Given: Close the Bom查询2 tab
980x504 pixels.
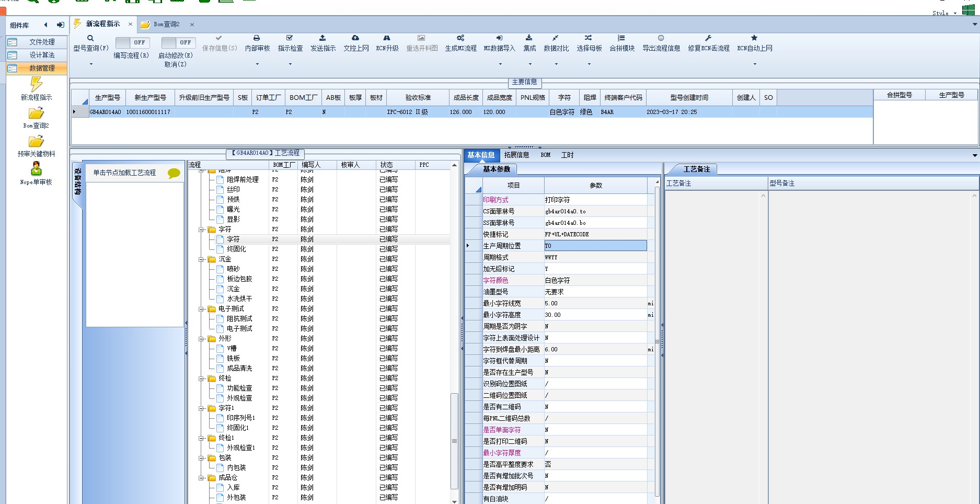Looking at the screenshot, I should click(192, 25).
